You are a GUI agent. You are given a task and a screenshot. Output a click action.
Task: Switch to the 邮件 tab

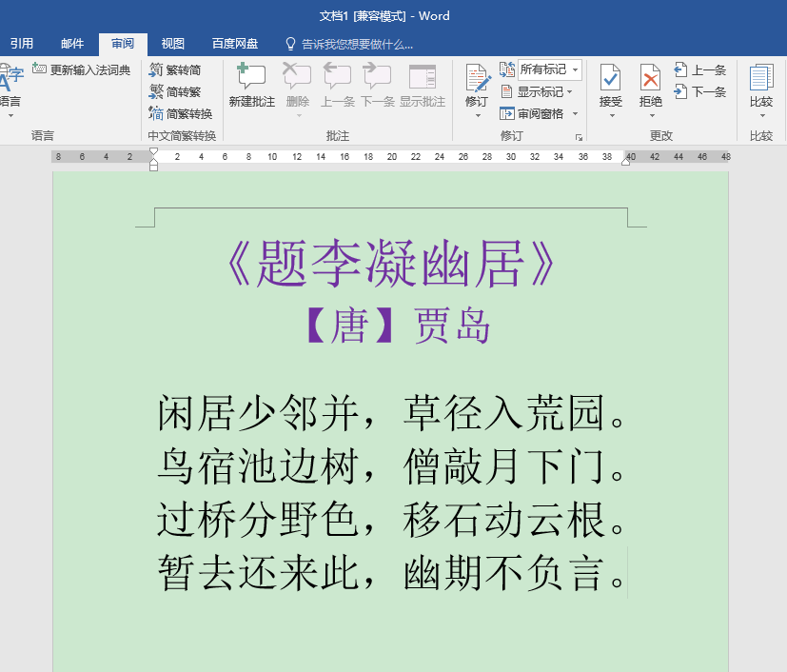(72, 44)
